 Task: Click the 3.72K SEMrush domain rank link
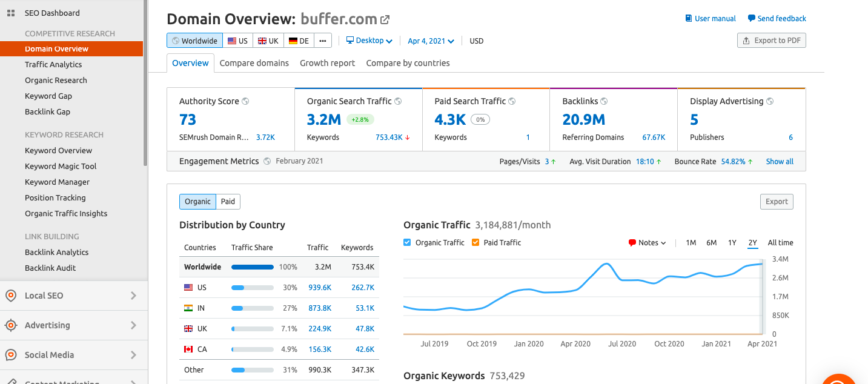[265, 137]
